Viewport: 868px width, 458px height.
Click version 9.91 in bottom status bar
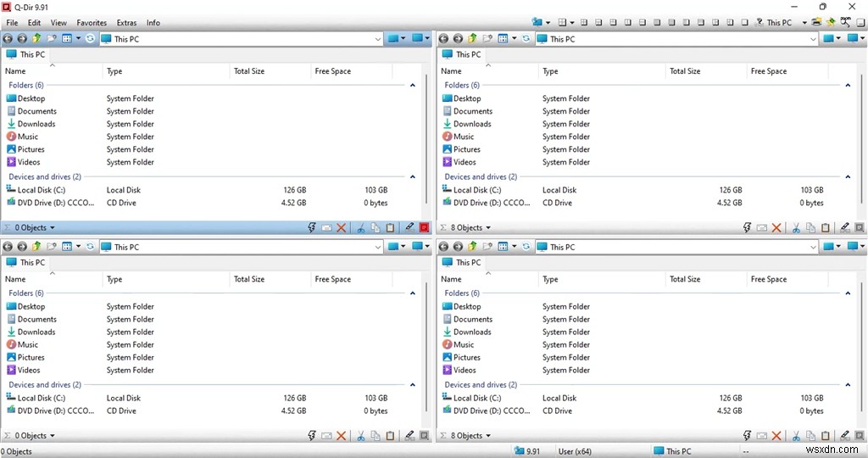[x=527, y=451]
